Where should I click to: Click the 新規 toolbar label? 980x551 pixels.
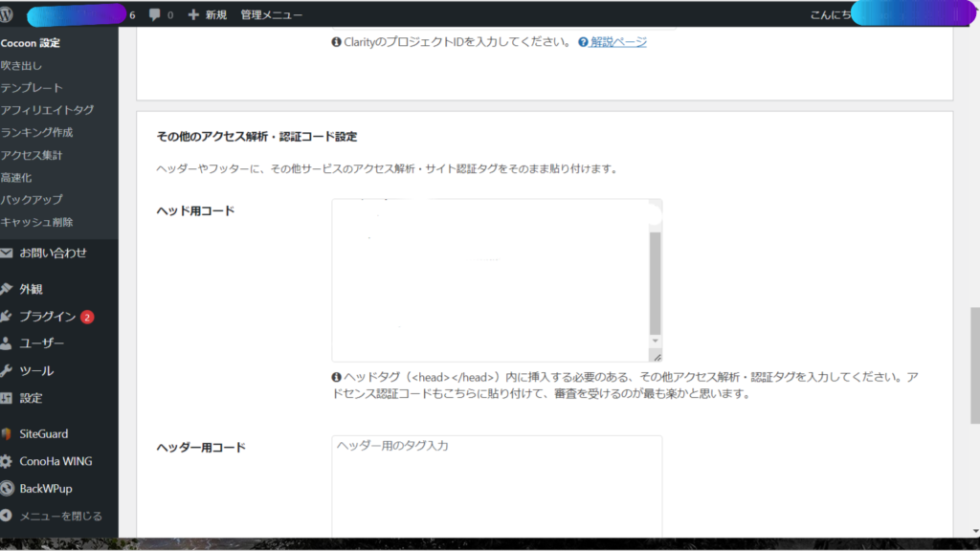click(216, 14)
